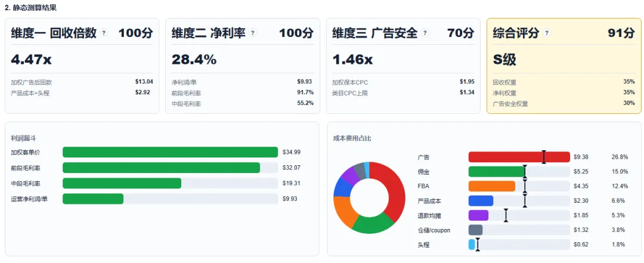Click the 广告安全权重 label
Image resolution: width=644 pixels, height=263 pixels.
(510, 104)
